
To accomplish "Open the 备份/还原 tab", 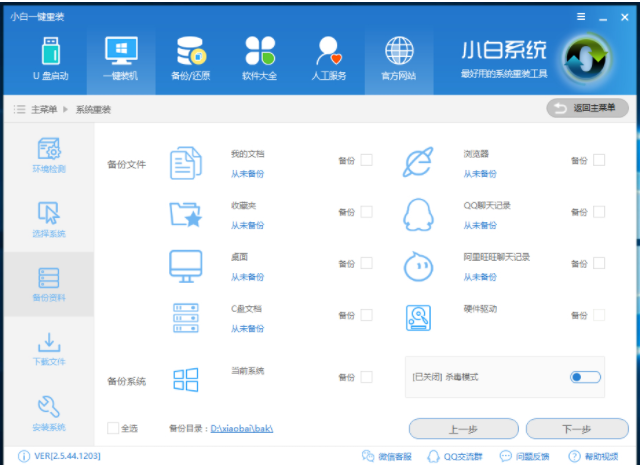I will point(190,59).
